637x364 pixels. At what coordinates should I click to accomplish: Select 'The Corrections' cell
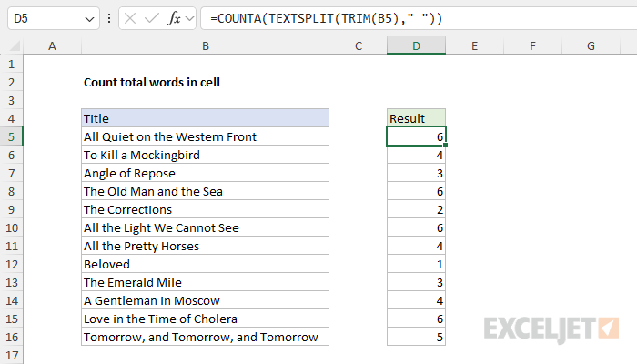[205, 209]
